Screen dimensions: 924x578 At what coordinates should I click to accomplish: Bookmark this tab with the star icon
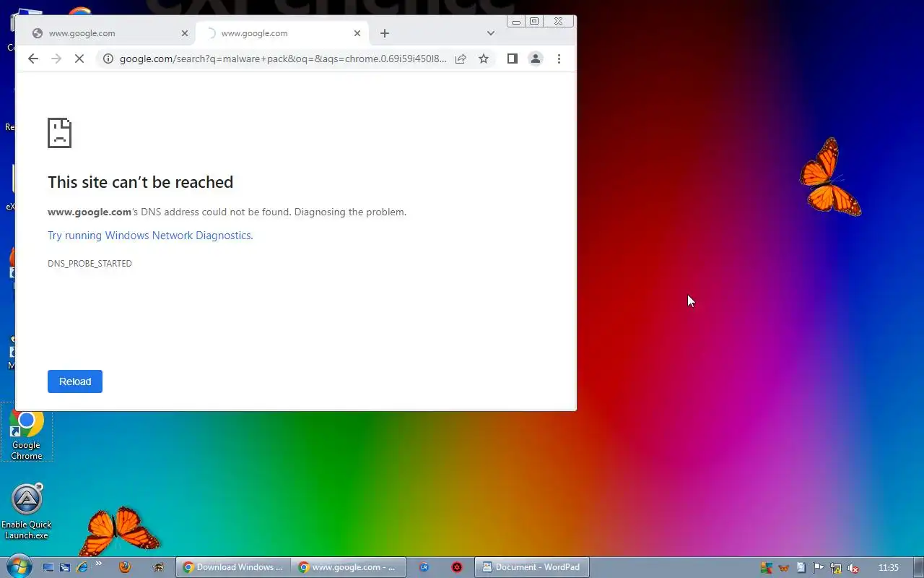pyautogui.click(x=484, y=59)
